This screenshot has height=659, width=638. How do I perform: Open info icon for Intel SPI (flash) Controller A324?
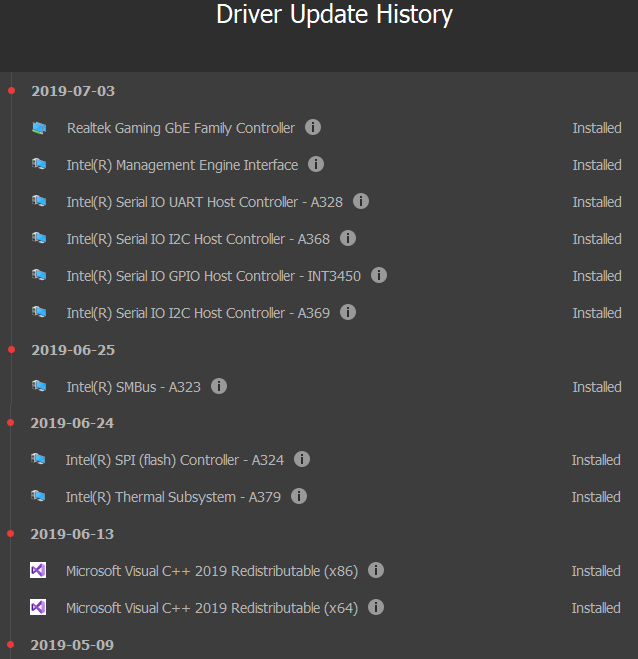click(x=302, y=459)
